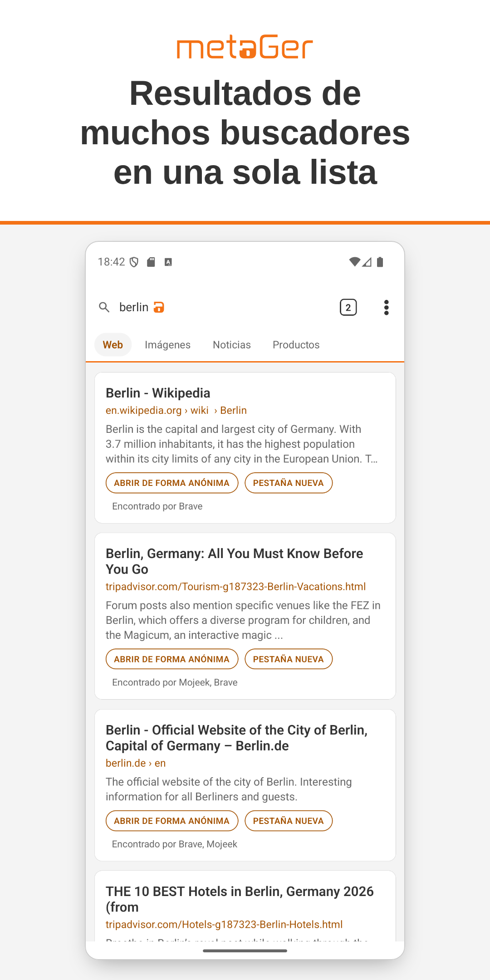Open the Tripadvisor Vacations result anonymously
The image size is (490, 980).
(x=172, y=659)
